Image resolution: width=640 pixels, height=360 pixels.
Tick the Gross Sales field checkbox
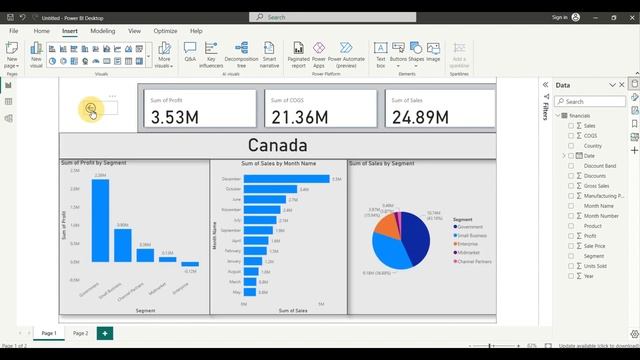pos(571,186)
